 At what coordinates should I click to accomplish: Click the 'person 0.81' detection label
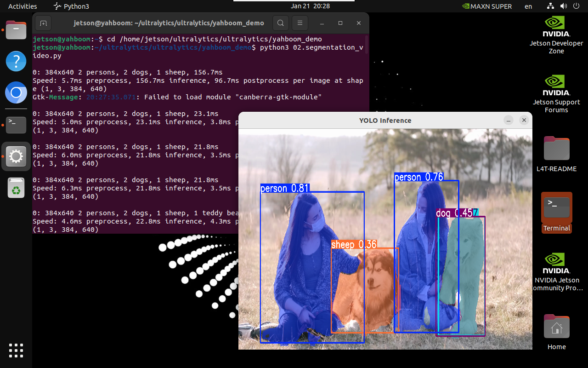pos(285,188)
